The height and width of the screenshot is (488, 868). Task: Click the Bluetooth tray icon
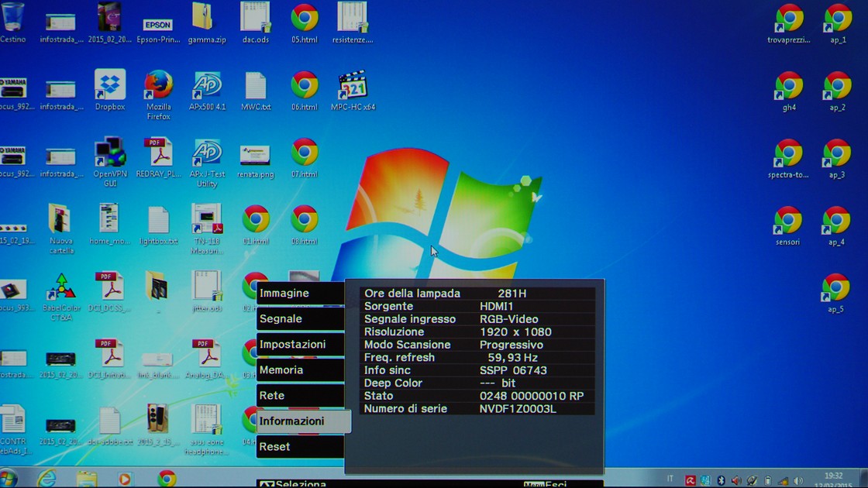click(721, 481)
